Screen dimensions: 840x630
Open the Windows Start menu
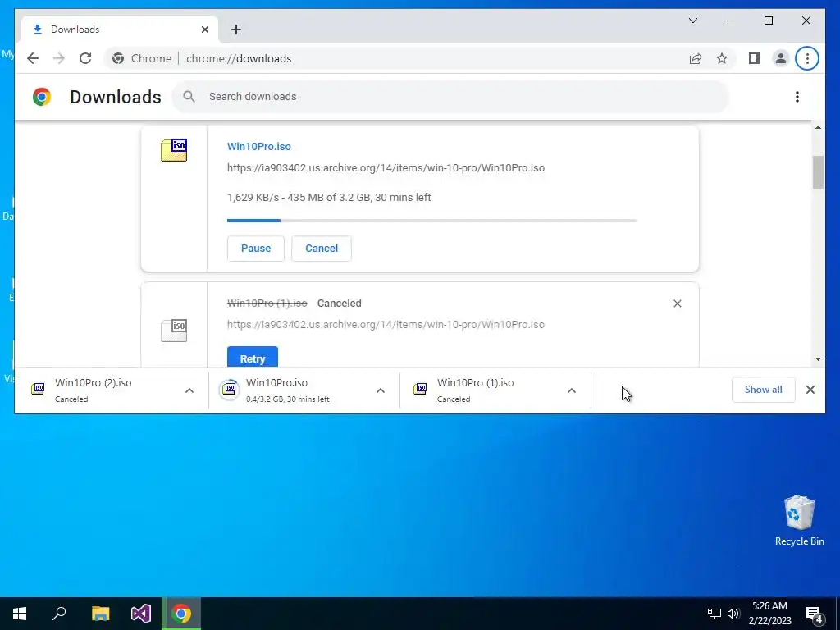pyautogui.click(x=20, y=614)
